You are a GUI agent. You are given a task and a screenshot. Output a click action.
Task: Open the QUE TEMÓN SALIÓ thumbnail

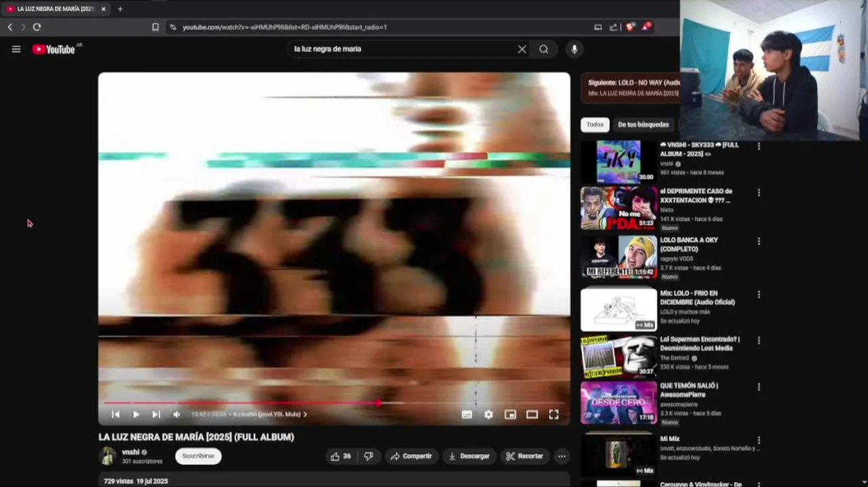pyautogui.click(x=619, y=402)
